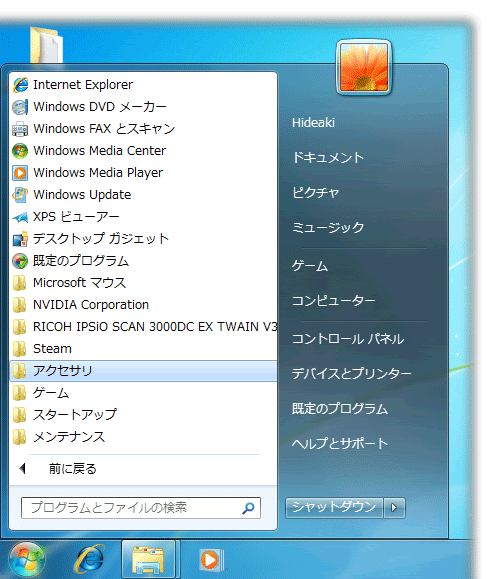The height and width of the screenshot is (579, 494).
Task: Click the プログラムとファイルの検索 search field
Action: click(141, 508)
